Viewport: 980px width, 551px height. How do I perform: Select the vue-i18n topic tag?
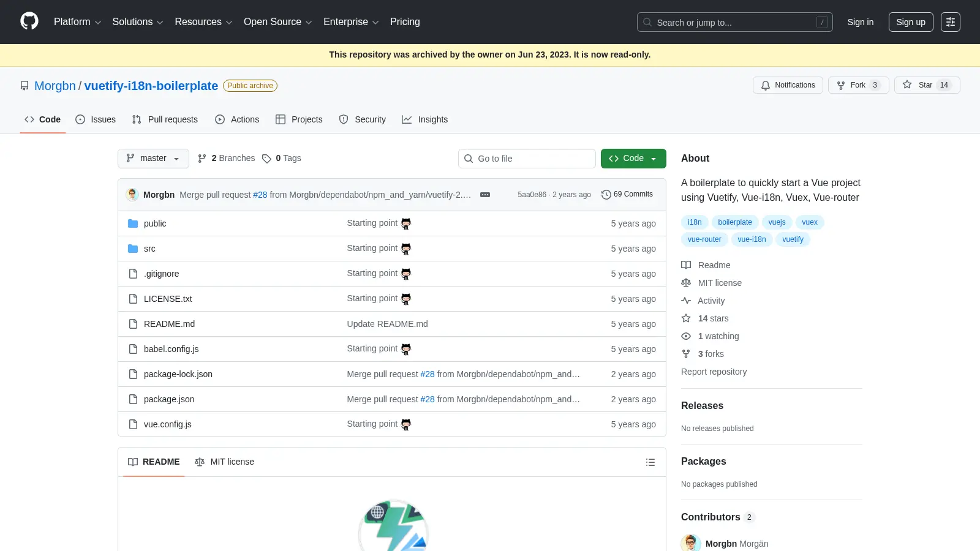(752, 239)
